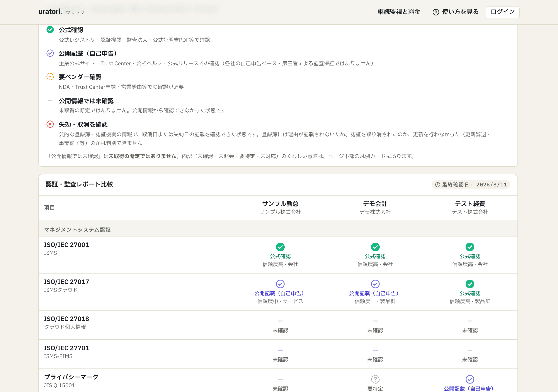Screen dimensions: 558x392
Task: Open 公式確認 label in 27017 テスト経費 cell
Action: point(470,293)
